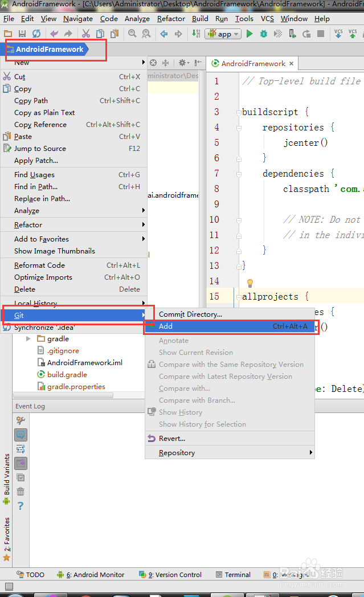Click the Paste toolbar icon
The width and height of the screenshot is (364, 597).
coord(114,34)
